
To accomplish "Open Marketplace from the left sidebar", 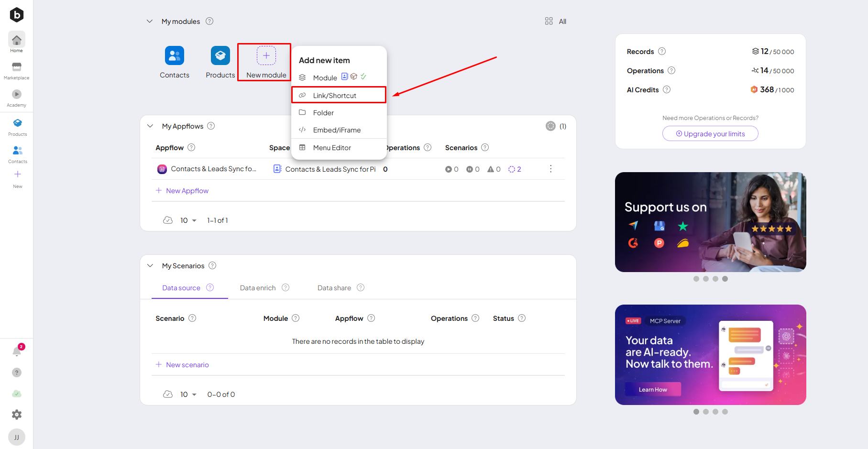I will tap(17, 70).
